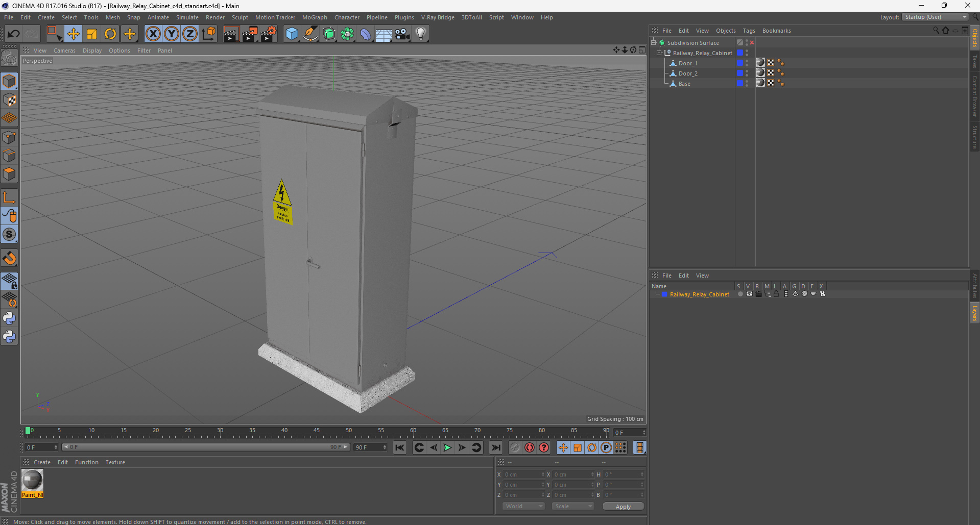Toggle Door_2 visibility dots

click(x=747, y=73)
